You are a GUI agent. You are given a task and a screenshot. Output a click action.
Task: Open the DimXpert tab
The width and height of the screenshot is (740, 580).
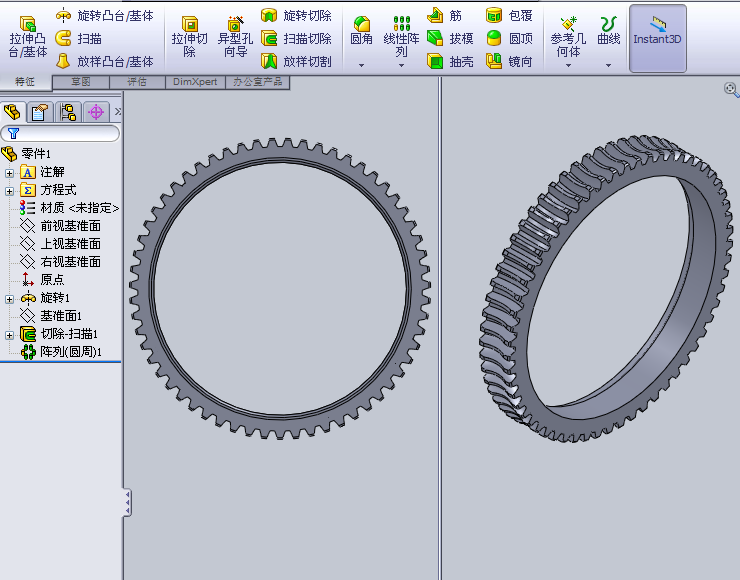point(195,82)
